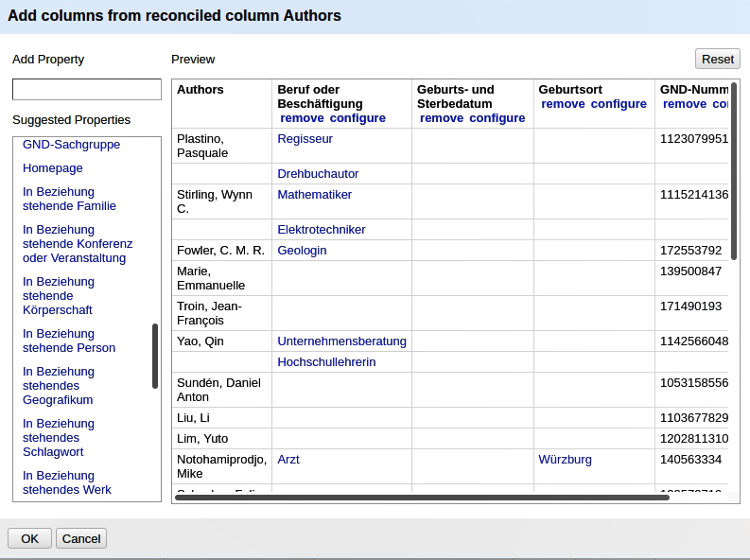
Task: Click the Stirling, Wynn C. author cell
Action: 222,201
